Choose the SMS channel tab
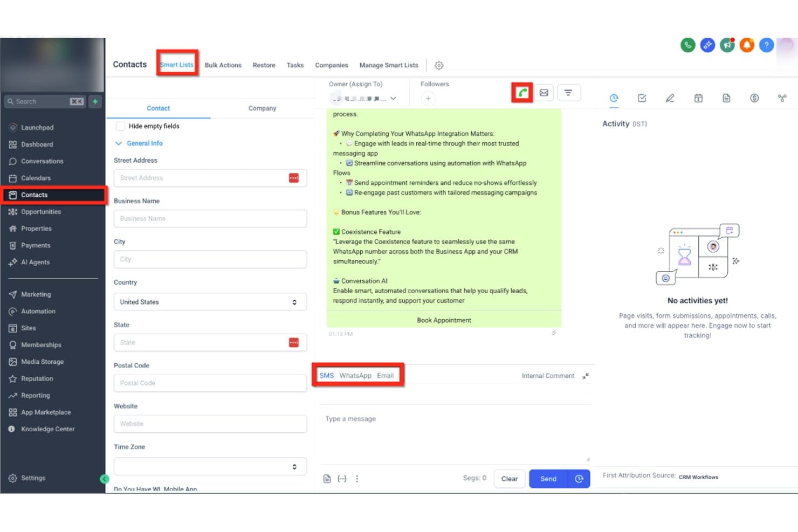The height and width of the screenshot is (532, 798). coord(327,376)
